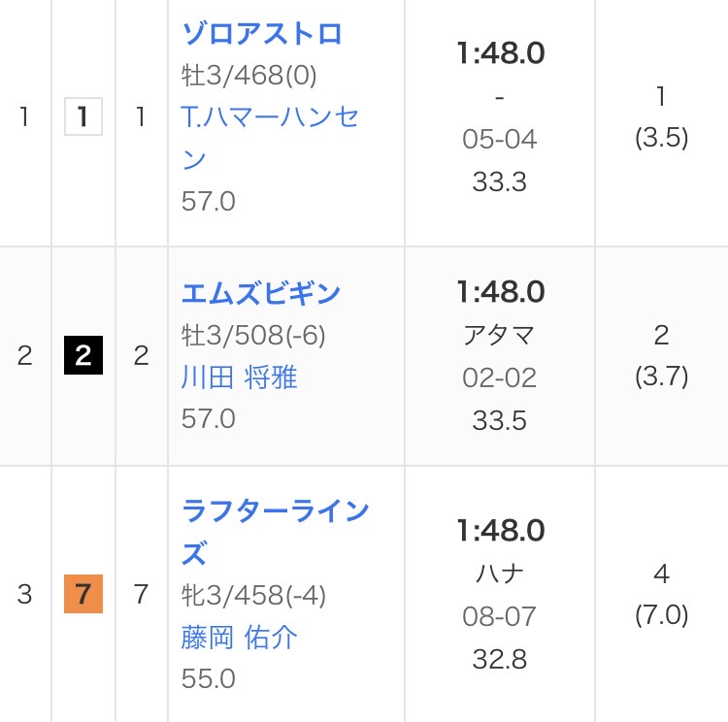Open the ゾロアストロ horse page
Screen dimensions: 728x722
click(x=262, y=34)
